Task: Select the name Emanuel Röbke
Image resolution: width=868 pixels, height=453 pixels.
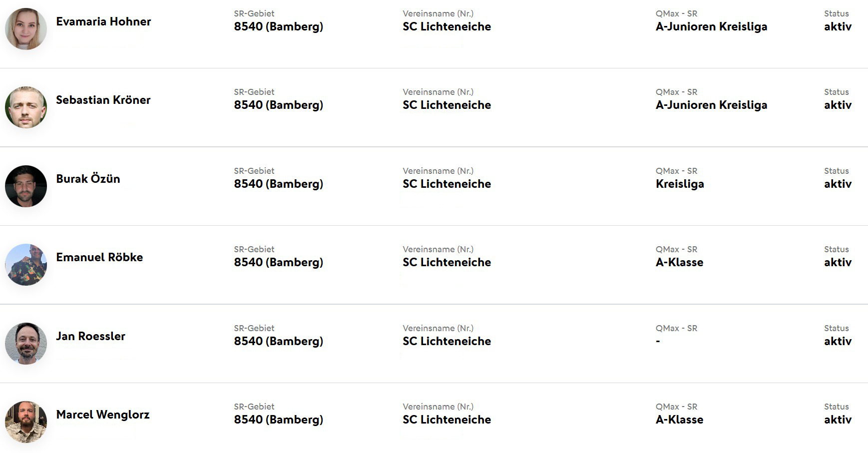Action: tap(99, 257)
